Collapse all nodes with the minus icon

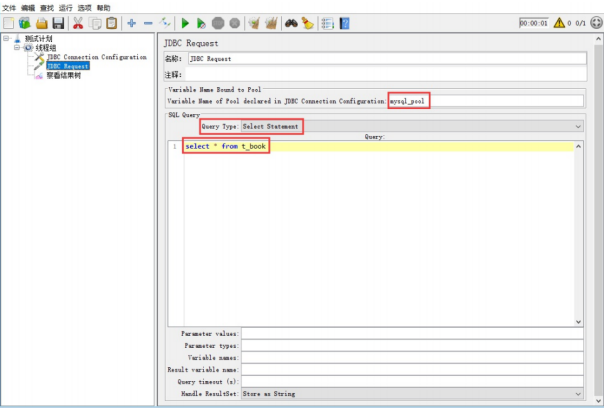tap(148, 23)
